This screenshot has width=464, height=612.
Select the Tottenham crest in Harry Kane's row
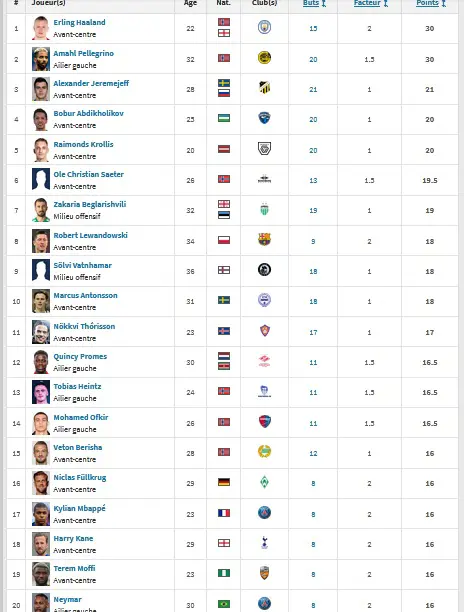265,543
